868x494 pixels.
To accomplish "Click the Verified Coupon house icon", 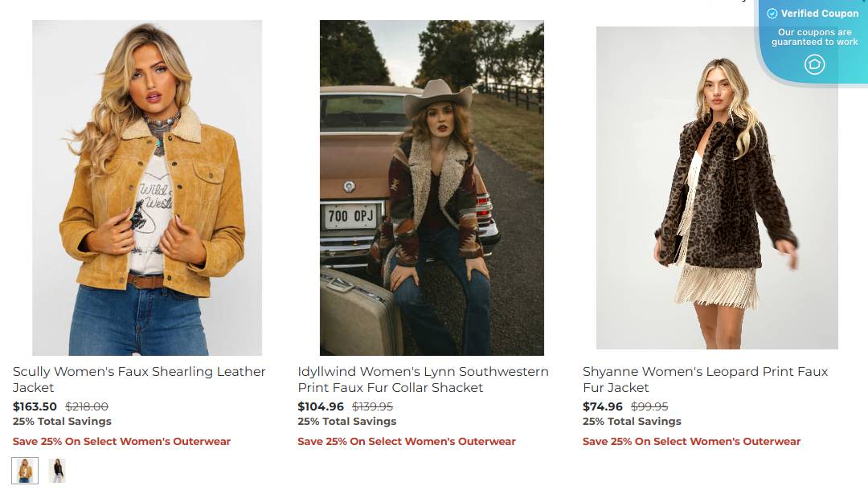I will pos(814,64).
